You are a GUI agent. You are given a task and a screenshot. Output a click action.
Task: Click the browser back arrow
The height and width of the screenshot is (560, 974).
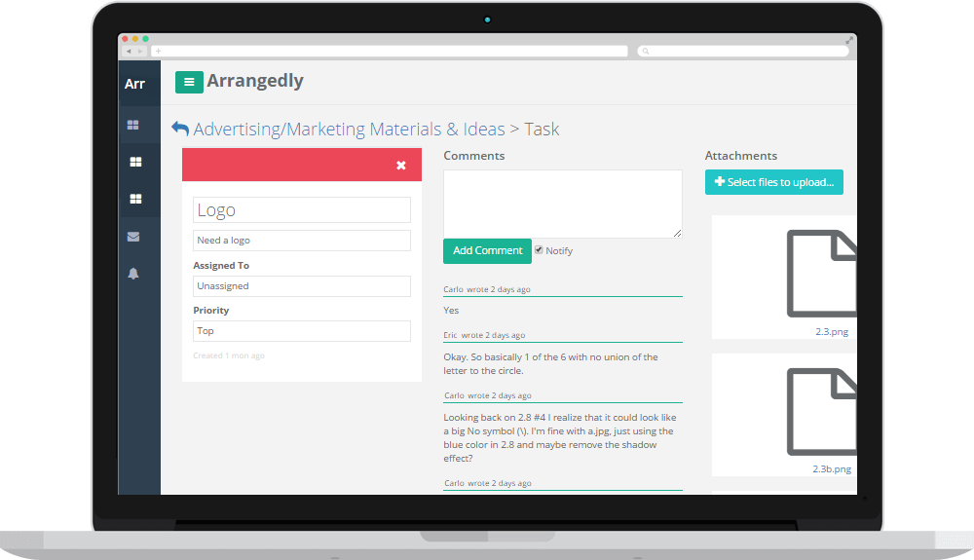point(129,51)
